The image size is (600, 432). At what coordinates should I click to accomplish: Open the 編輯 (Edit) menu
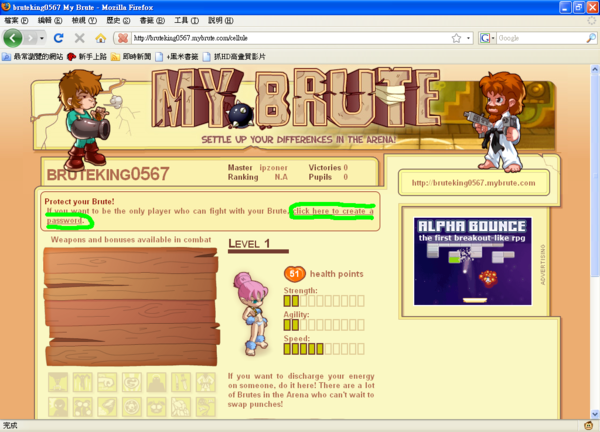(50, 20)
